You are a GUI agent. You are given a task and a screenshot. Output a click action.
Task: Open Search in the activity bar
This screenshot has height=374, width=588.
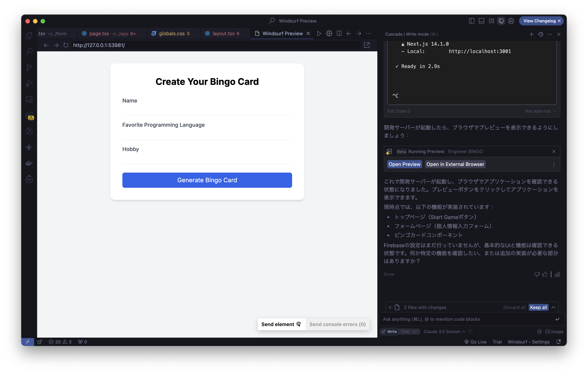coord(29,51)
